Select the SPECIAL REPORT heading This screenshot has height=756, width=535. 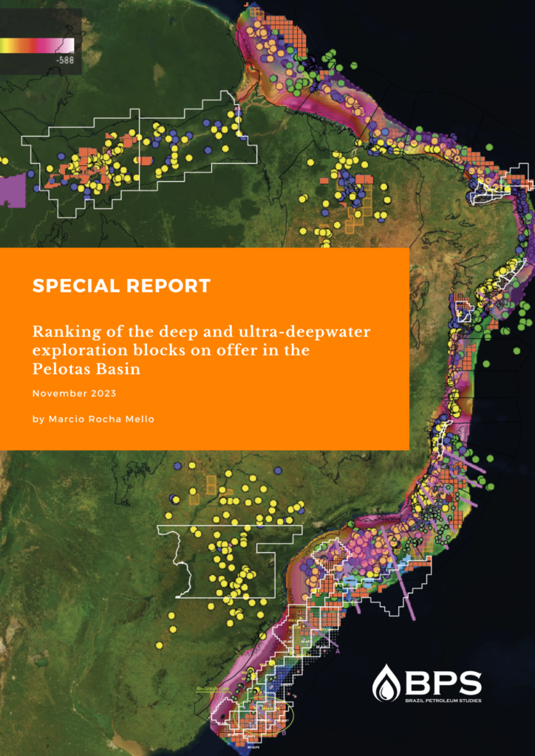tap(121, 286)
